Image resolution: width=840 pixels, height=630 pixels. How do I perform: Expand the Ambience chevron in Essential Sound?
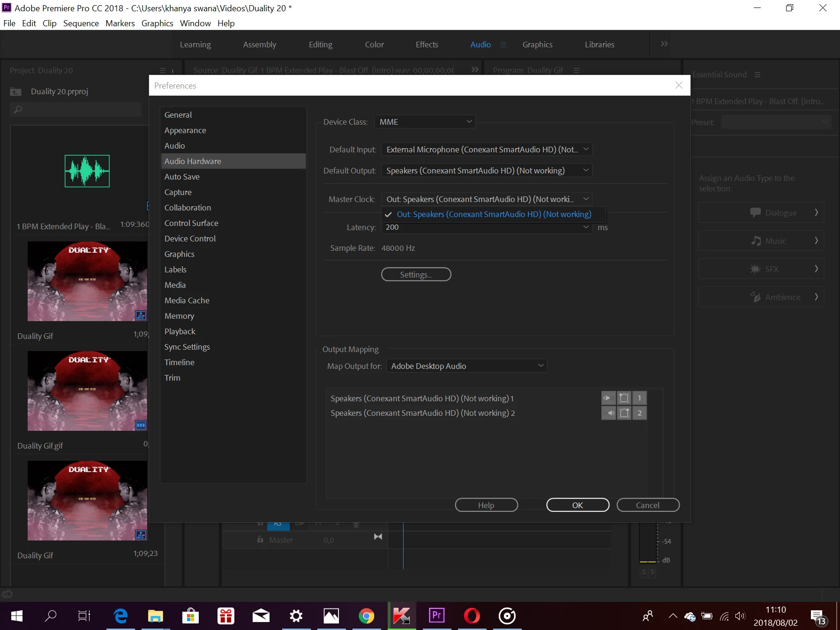(x=816, y=297)
